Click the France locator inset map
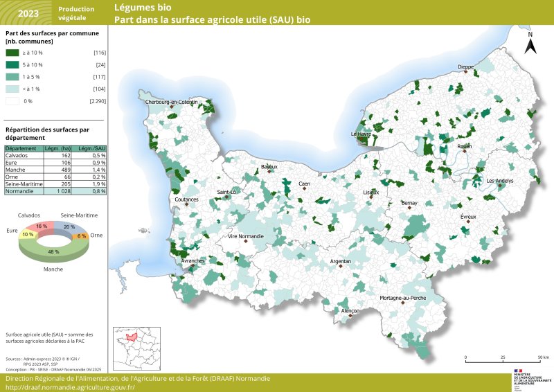The width and height of the screenshot is (554, 392). 136,348
